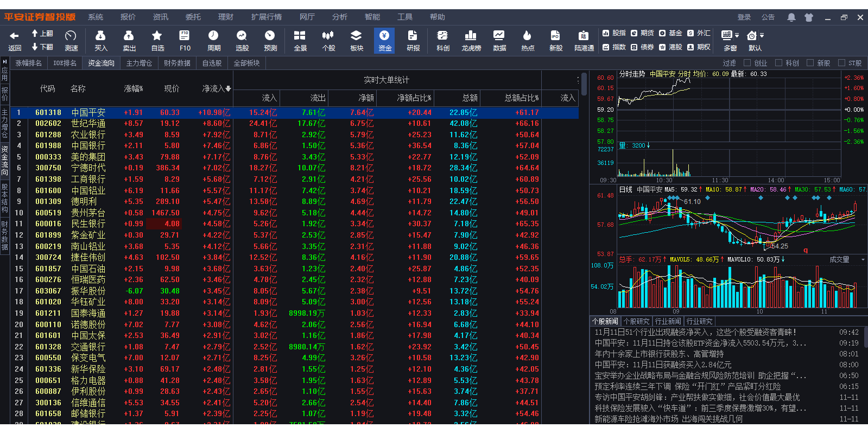Screen dimensions: 868x434
Task: Switch to the 主力增仓 tab
Action: (x=139, y=63)
